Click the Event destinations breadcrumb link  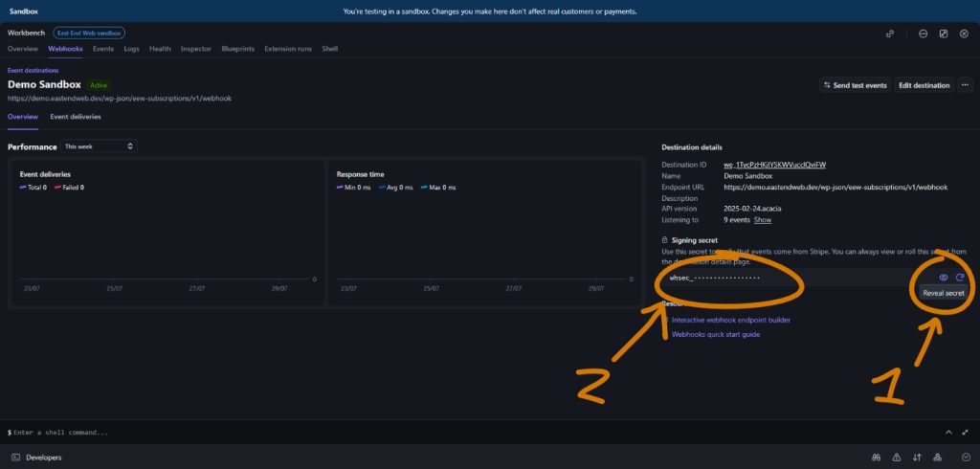[x=33, y=71]
